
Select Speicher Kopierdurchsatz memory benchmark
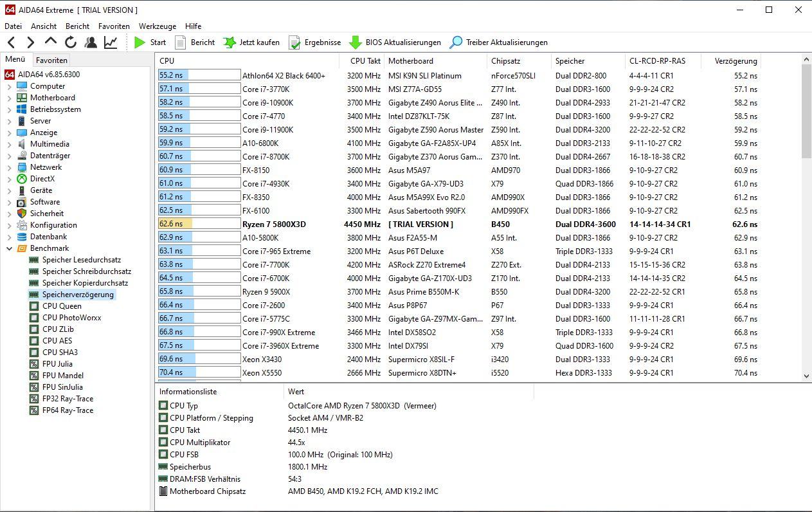(x=85, y=283)
